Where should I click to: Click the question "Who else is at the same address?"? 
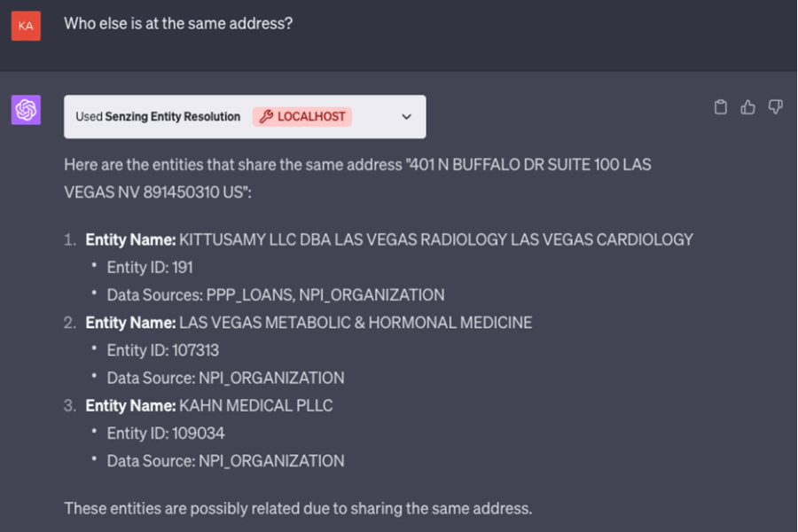tap(178, 24)
